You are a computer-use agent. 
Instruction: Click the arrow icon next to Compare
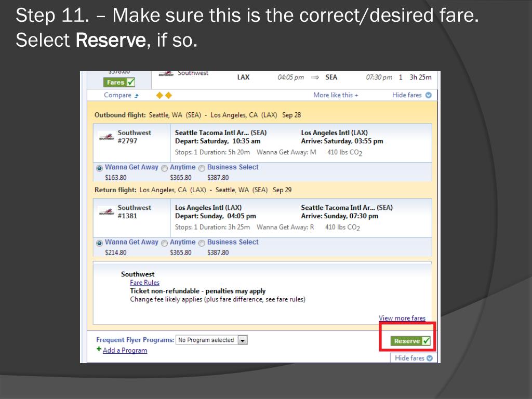137,96
